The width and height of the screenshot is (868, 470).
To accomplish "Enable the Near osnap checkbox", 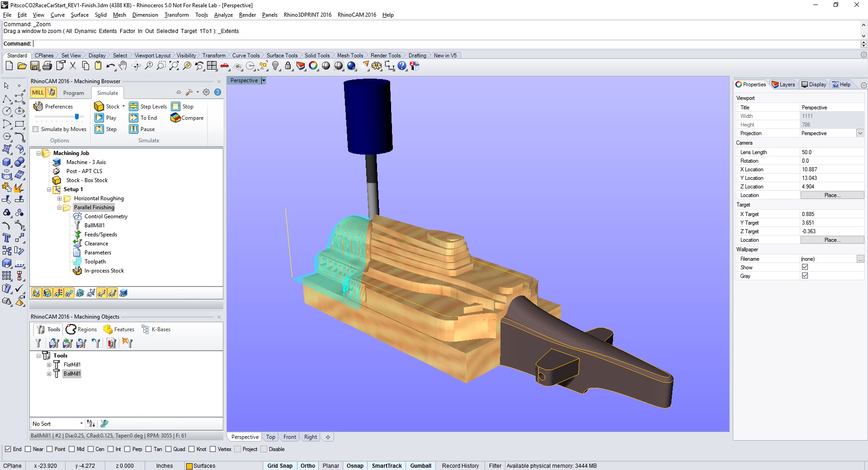I will (28, 449).
